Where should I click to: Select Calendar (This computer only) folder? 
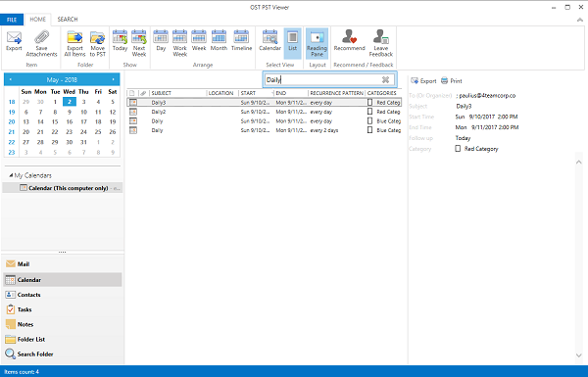point(64,188)
